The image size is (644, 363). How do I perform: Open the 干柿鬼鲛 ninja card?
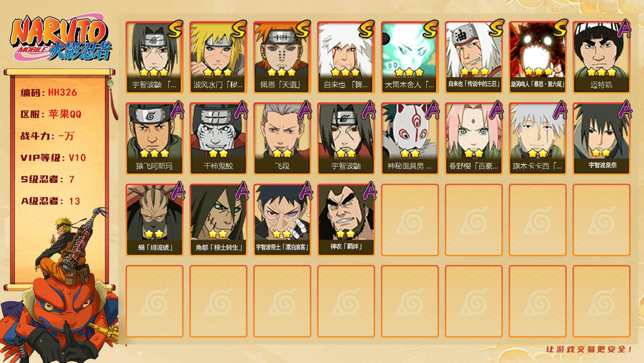[x=218, y=139]
